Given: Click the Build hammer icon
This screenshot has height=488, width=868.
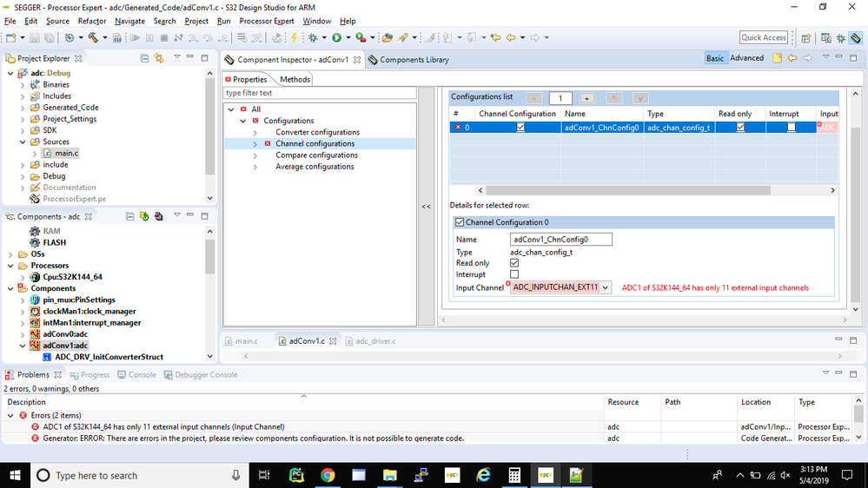Looking at the screenshot, I should coord(93,37).
